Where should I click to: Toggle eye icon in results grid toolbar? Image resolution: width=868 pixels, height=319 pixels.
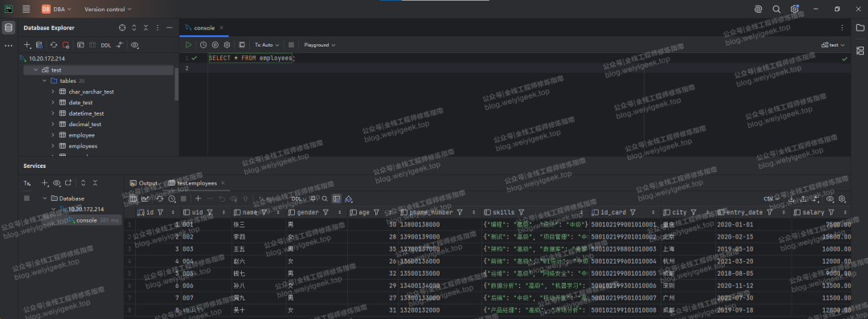pos(829,198)
